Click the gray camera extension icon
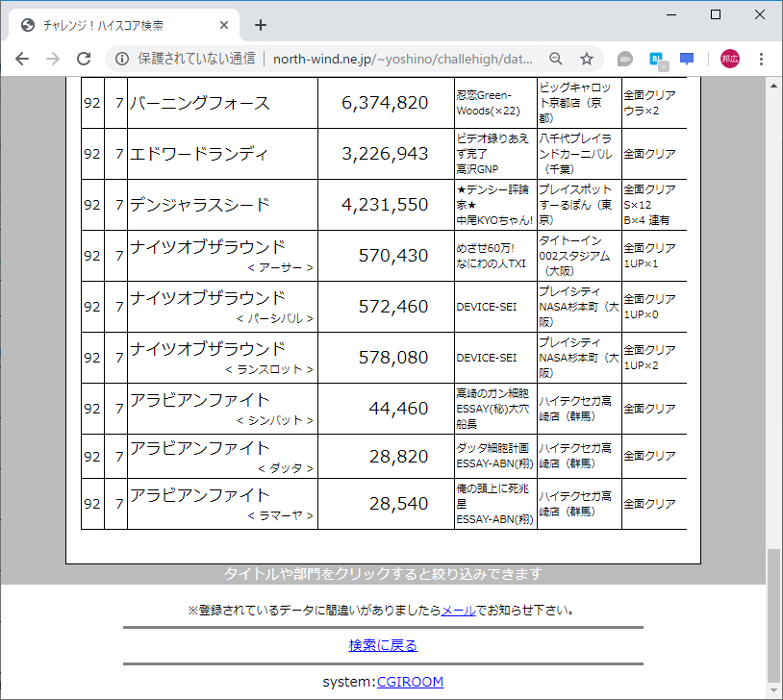This screenshot has height=700, width=783. pos(624,59)
